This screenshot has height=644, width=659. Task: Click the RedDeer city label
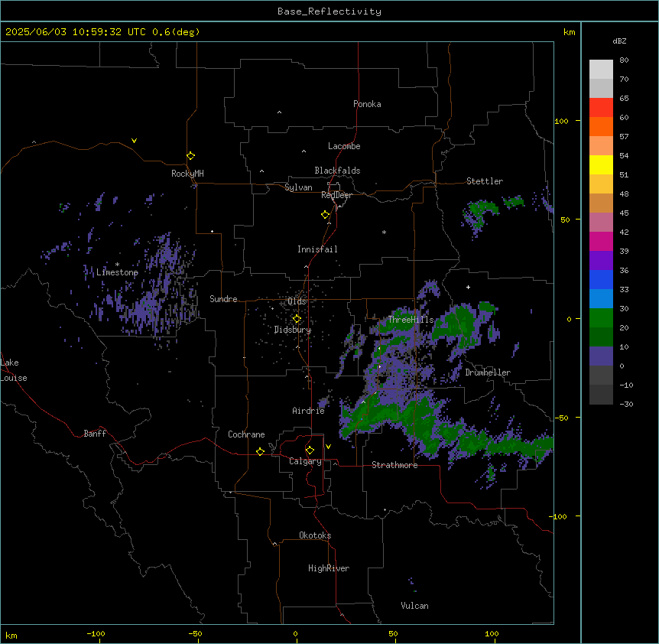point(336,195)
